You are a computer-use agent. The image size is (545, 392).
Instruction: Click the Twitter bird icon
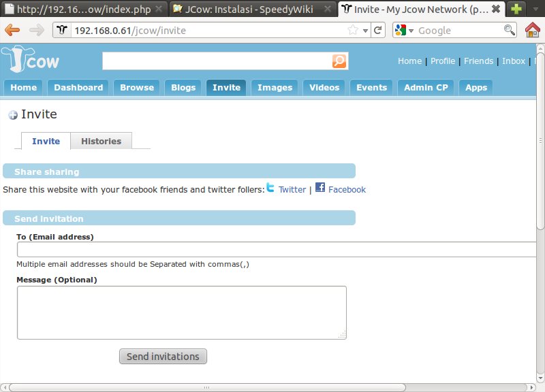point(270,189)
